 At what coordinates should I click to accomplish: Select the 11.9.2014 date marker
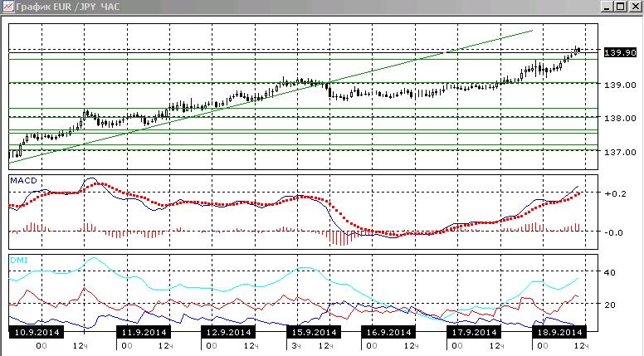point(144,332)
